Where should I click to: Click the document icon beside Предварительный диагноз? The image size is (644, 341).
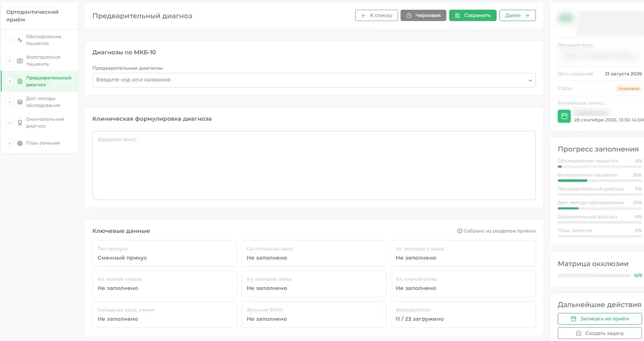(20, 81)
